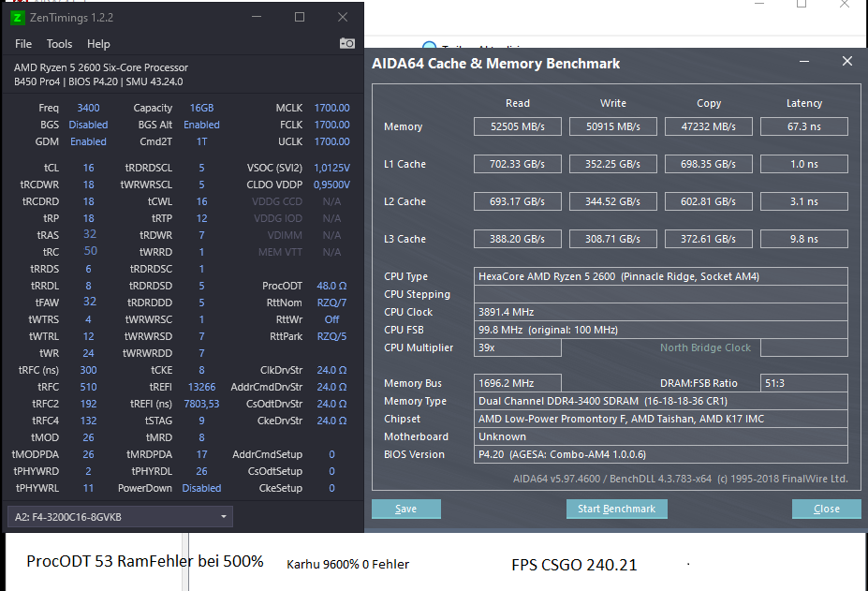Screen dimensions: 868x591
Task: Click the Chipset AMD Low-Power Promontory field
Action: [660, 419]
